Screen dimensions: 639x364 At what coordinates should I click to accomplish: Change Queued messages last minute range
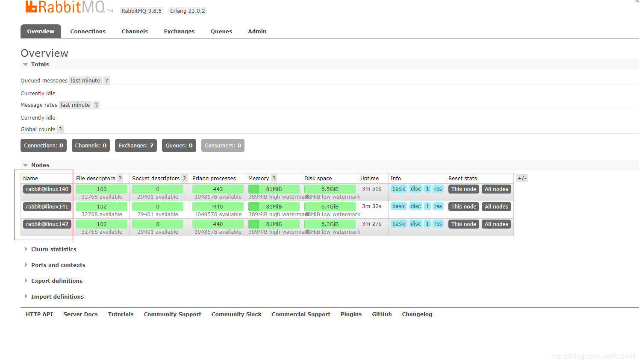(x=85, y=80)
